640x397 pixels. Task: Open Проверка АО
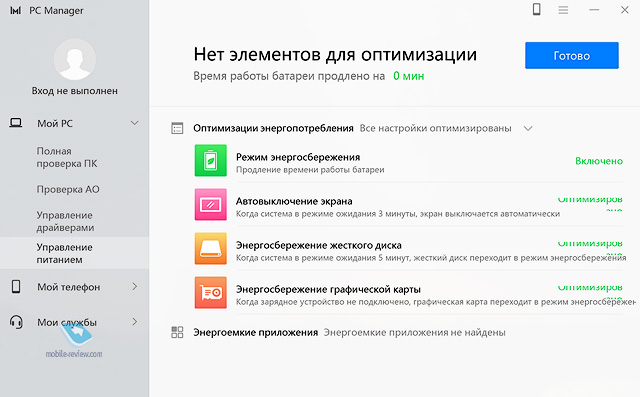click(x=68, y=189)
